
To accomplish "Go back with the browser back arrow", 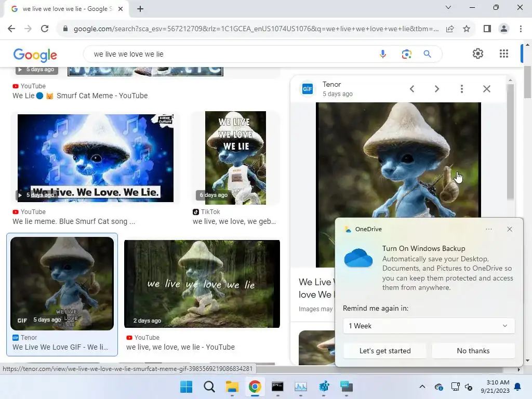I will (x=11, y=29).
